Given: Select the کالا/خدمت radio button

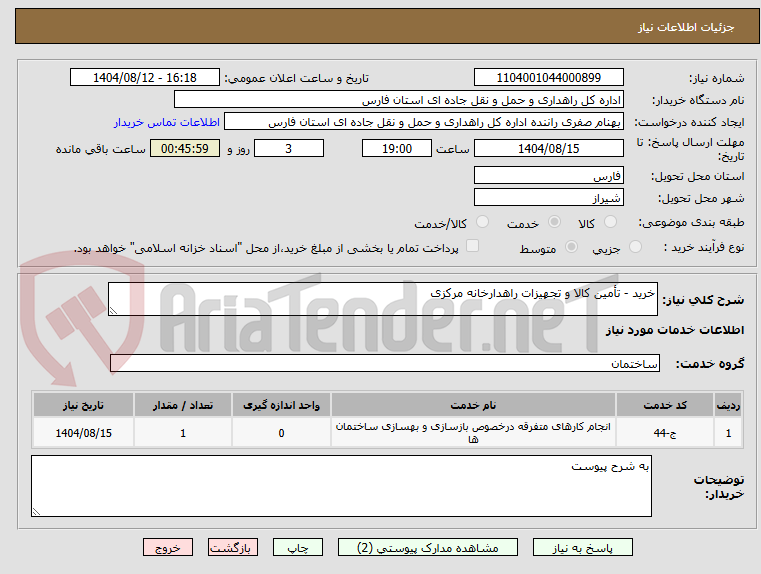Looking at the screenshot, I should tap(482, 222).
